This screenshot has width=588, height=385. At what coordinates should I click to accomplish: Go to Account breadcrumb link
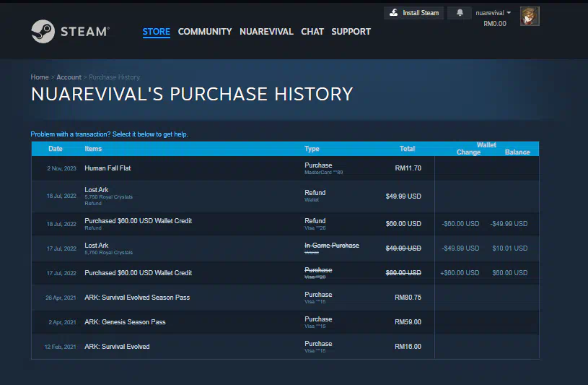(69, 77)
